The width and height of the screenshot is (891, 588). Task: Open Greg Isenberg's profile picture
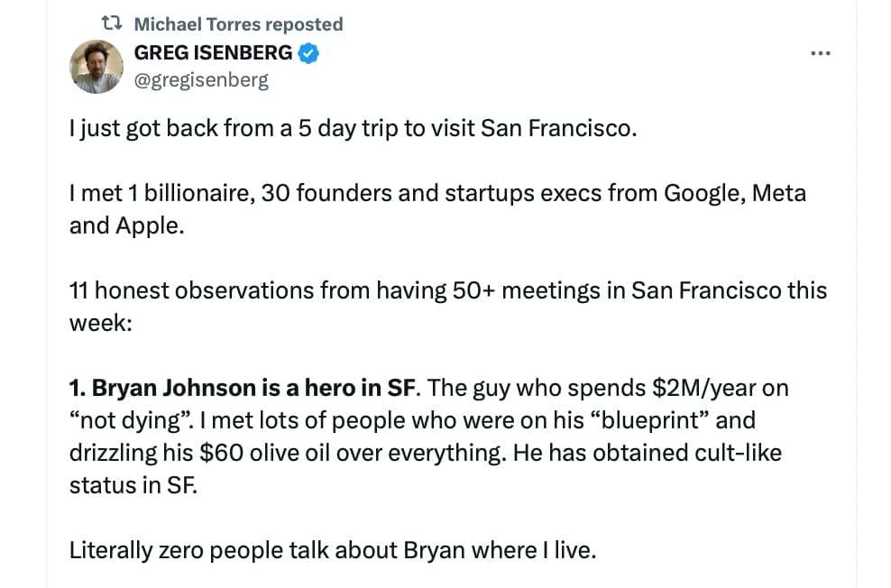pyautogui.click(x=96, y=67)
